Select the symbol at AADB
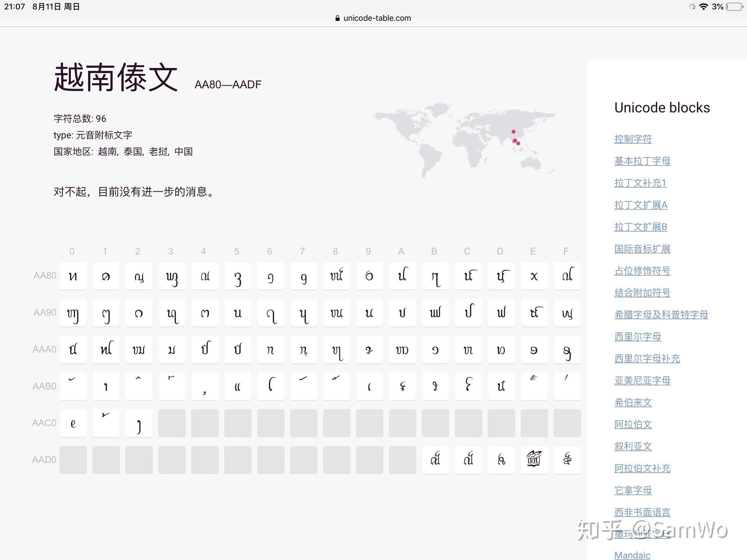747x560 pixels. pos(435,460)
